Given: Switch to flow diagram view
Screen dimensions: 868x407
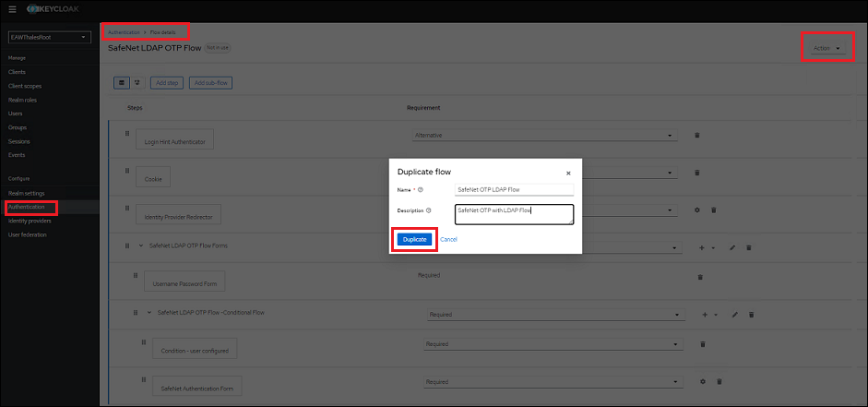Looking at the screenshot, I should pos(137,83).
